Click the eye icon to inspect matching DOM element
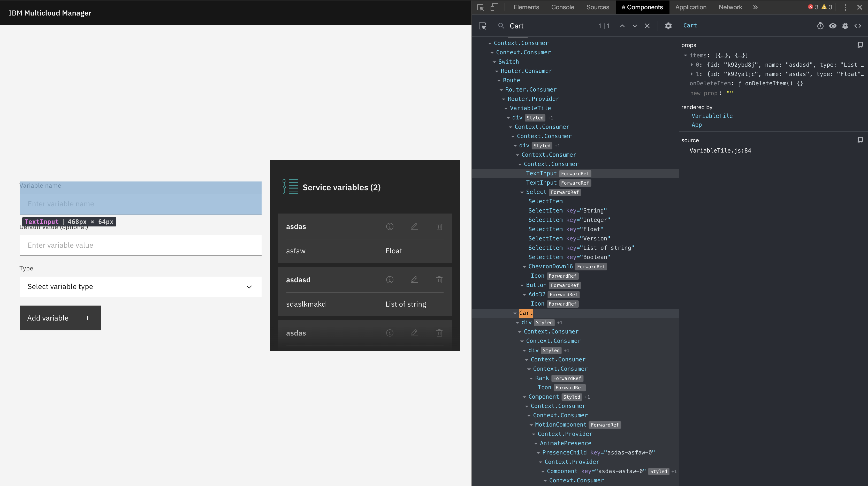868x486 pixels. [x=833, y=26]
